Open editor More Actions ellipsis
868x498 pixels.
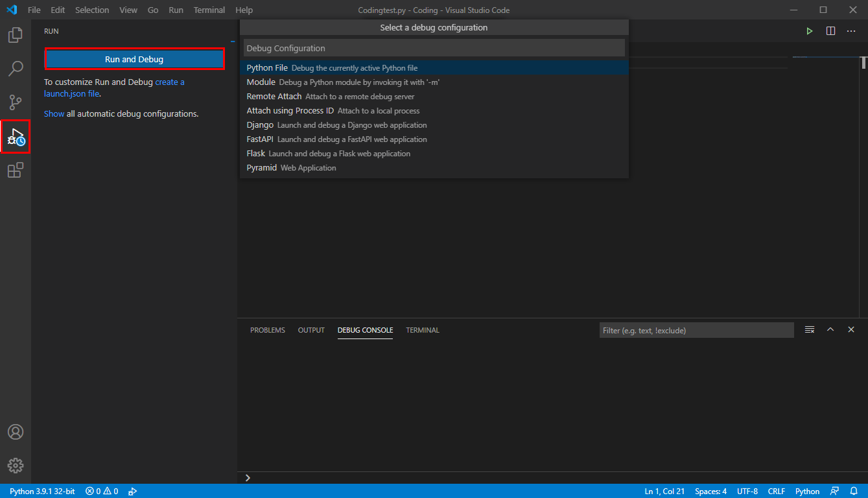(851, 31)
